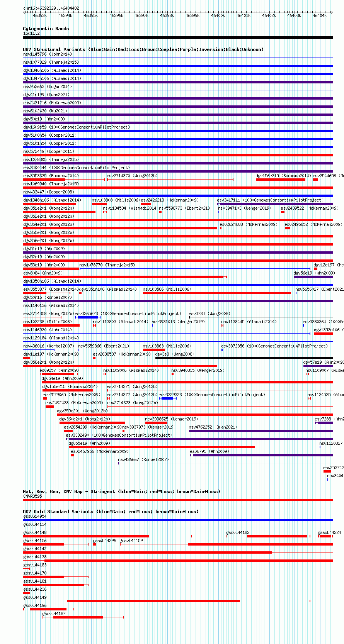This screenshot has width=344, height=644.
Task: Open gssvL44182 variant
Action: 238,532
